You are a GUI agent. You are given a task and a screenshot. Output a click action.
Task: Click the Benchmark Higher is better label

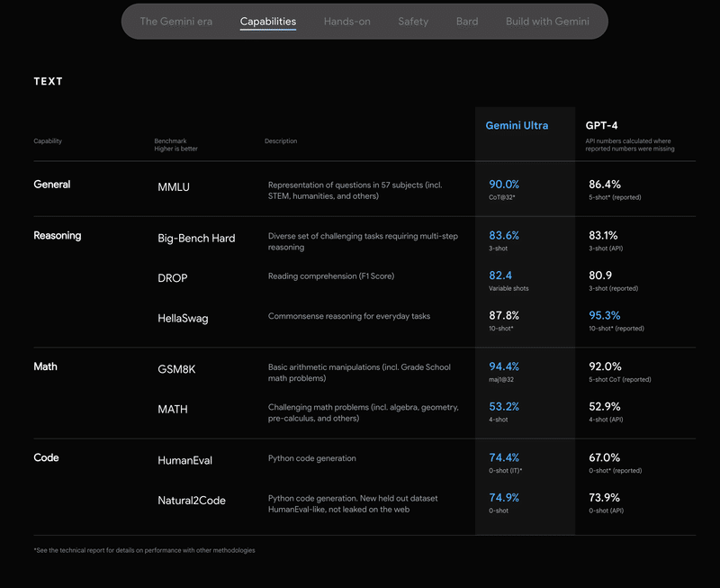tap(175, 145)
